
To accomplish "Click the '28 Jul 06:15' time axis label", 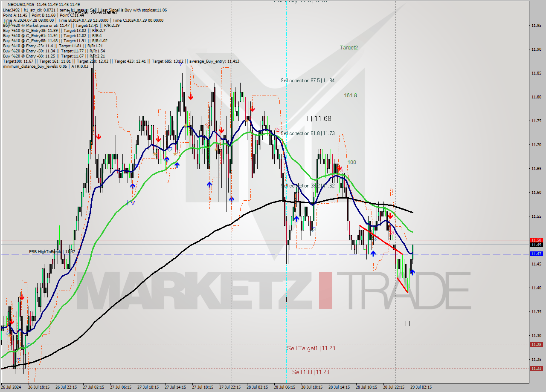I will 285,387.
